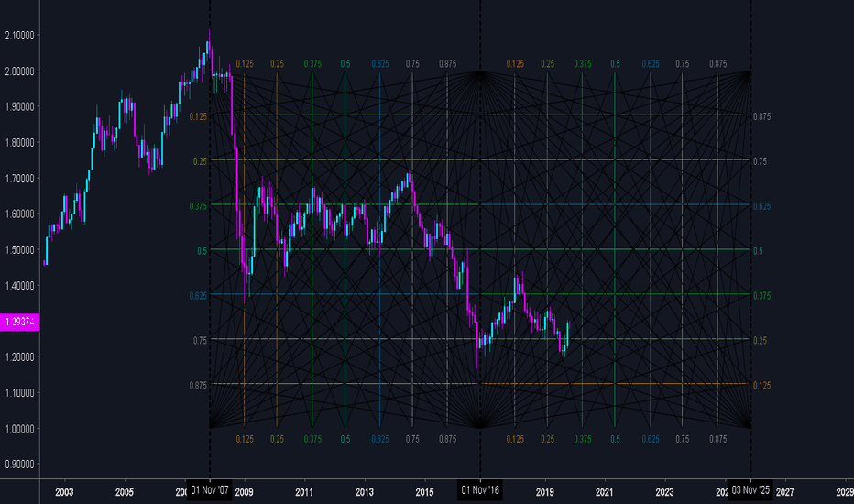Viewport: 854px width, 504px height.
Task: Click the left-side 0.5 horizontal level label
Action: [x=203, y=250]
